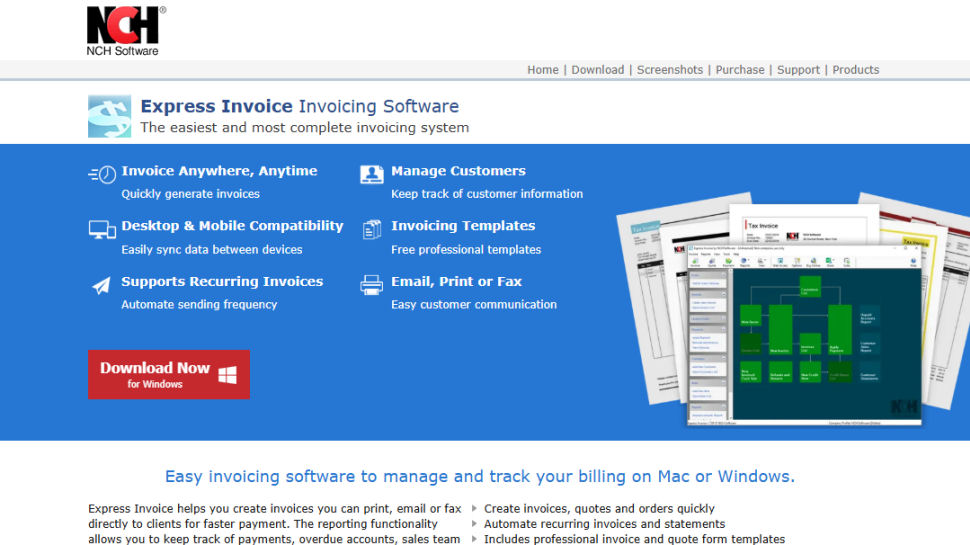Image resolution: width=970 pixels, height=545 pixels.
Task: Click the printer icon for Email, Print or Fax
Action: 372,285
